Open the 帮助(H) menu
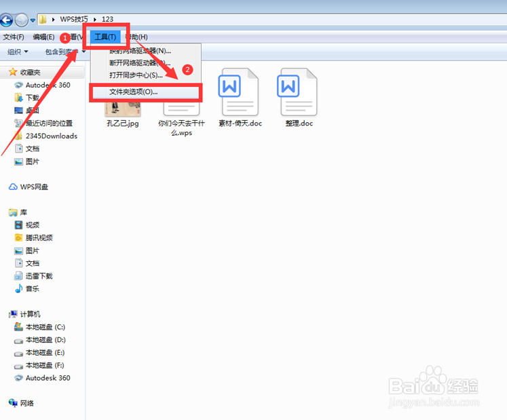The height and width of the screenshot is (420, 507). tap(137, 37)
